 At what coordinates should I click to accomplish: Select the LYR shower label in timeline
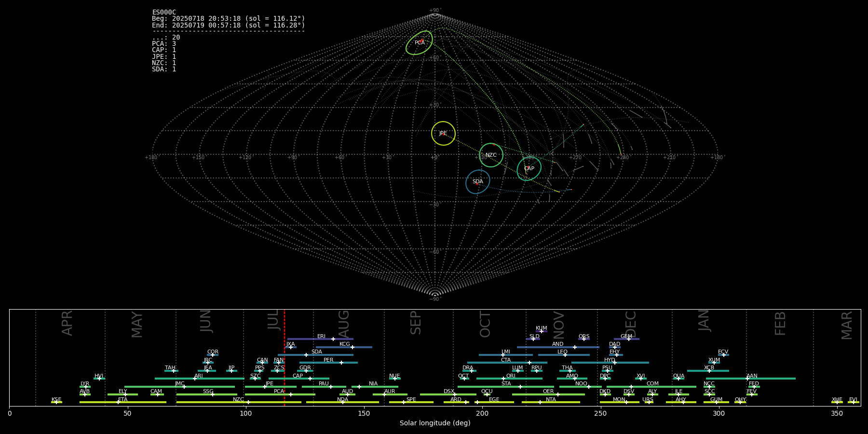point(85,383)
